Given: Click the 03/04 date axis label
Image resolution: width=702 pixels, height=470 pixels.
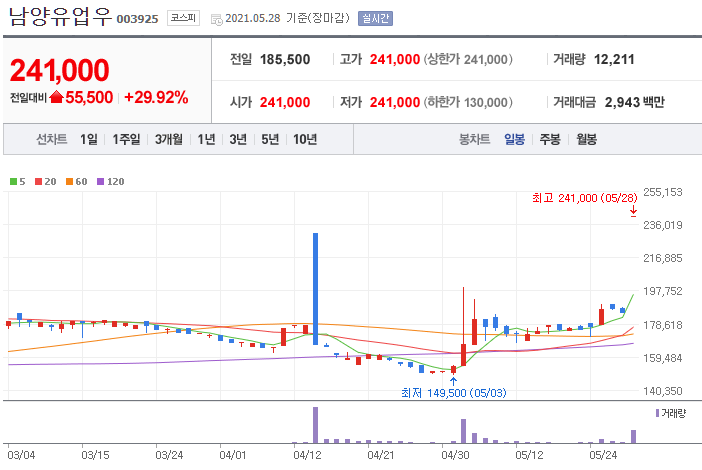Looking at the screenshot, I should pyautogui.click(x=21, y=455).
